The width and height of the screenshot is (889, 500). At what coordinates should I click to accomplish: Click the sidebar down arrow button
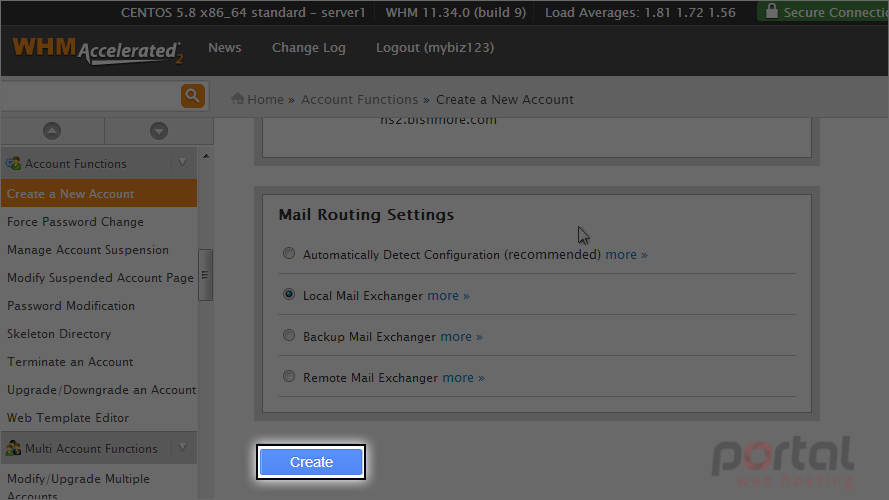[159, 131]
